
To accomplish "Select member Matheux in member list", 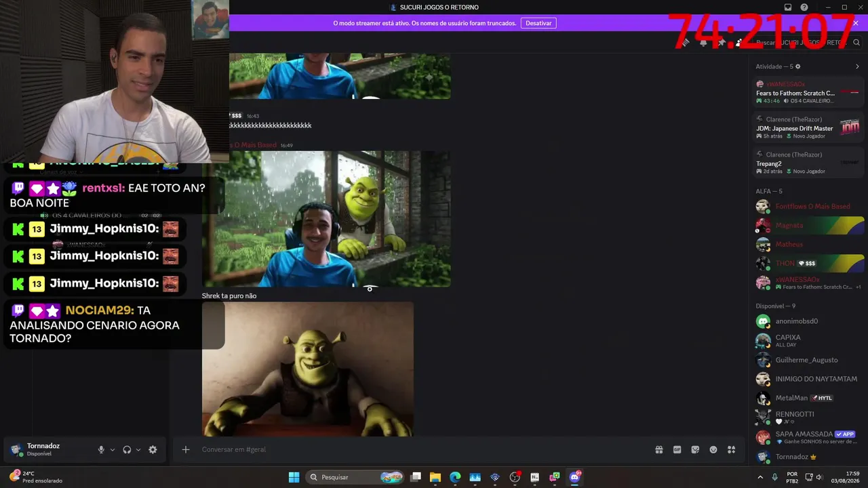I will 810,244.
